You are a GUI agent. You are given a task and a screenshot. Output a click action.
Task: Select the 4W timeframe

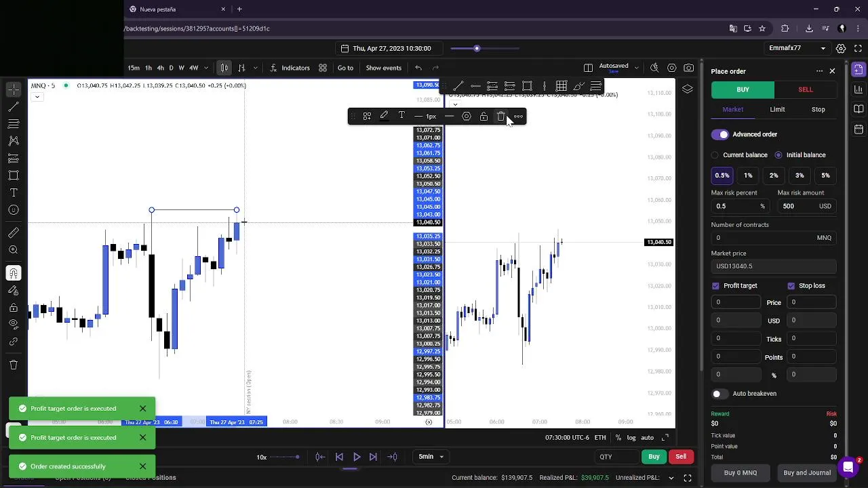(x=193, y=68)
